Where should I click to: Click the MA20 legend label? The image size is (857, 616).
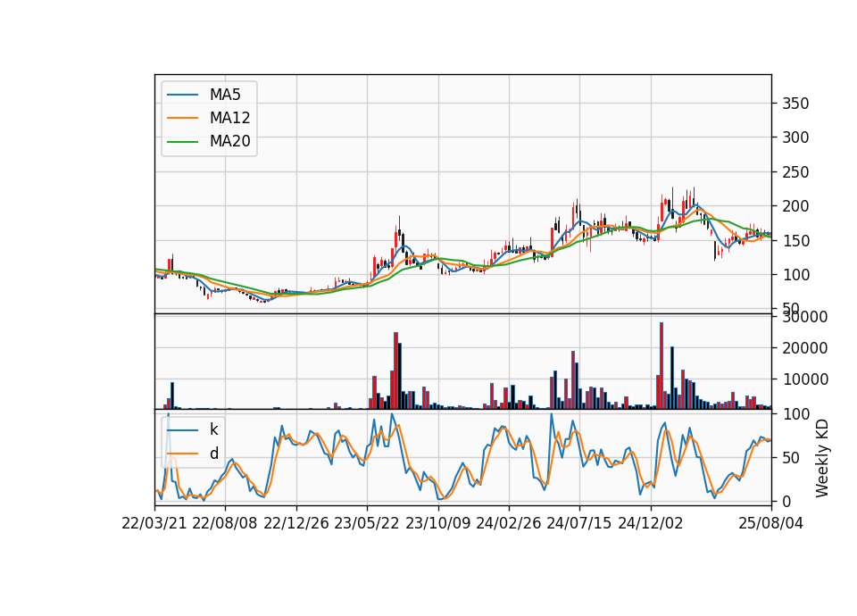[229, 142]
